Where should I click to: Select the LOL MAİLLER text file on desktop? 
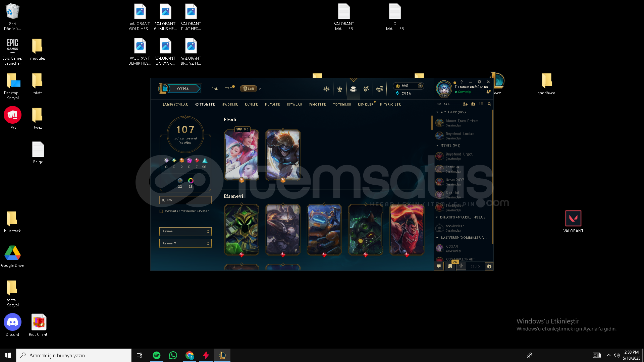click(x=395, y=17)
